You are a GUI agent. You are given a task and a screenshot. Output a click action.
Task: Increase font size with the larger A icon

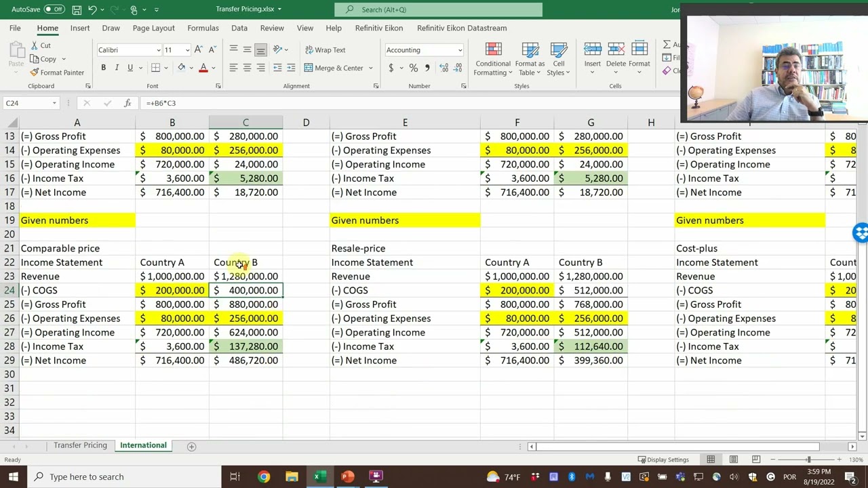[x=198, y=49]
